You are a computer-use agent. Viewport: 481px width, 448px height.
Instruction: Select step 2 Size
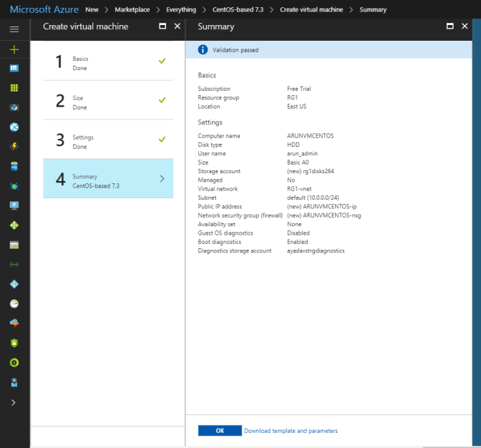107,101
